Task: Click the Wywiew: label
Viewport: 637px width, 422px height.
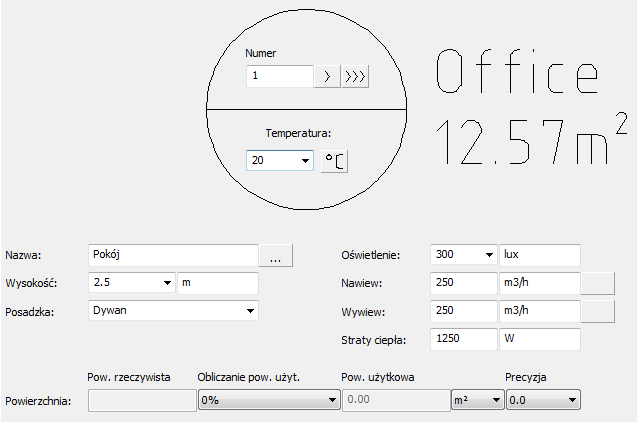Action: [363, 312]
